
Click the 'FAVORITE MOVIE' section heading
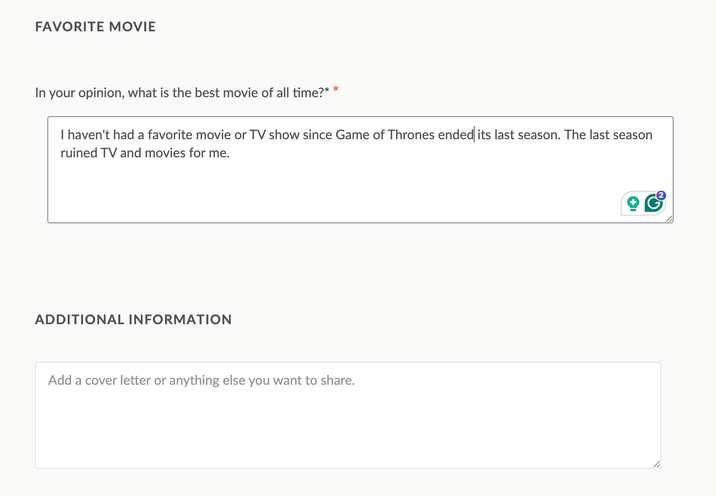click(x=95, y=26)
